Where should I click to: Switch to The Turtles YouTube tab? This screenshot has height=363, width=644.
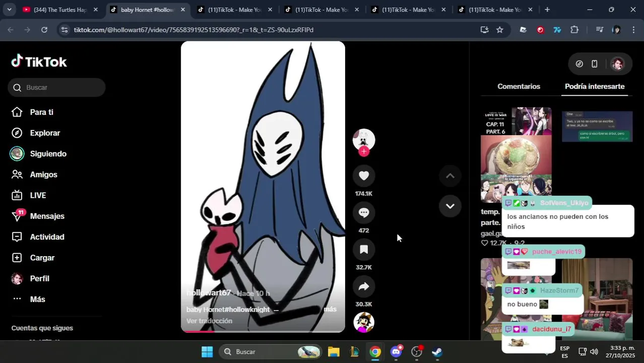[x=59, y=10]
